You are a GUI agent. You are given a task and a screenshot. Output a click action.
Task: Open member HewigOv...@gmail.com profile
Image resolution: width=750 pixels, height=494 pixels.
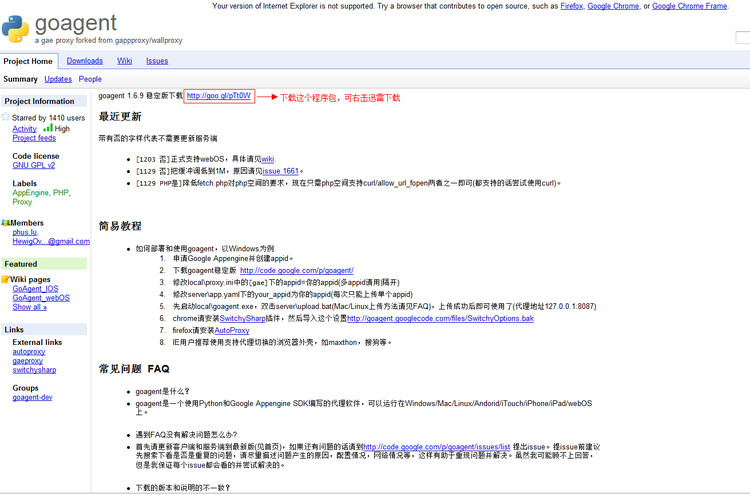tap(51, 241)
